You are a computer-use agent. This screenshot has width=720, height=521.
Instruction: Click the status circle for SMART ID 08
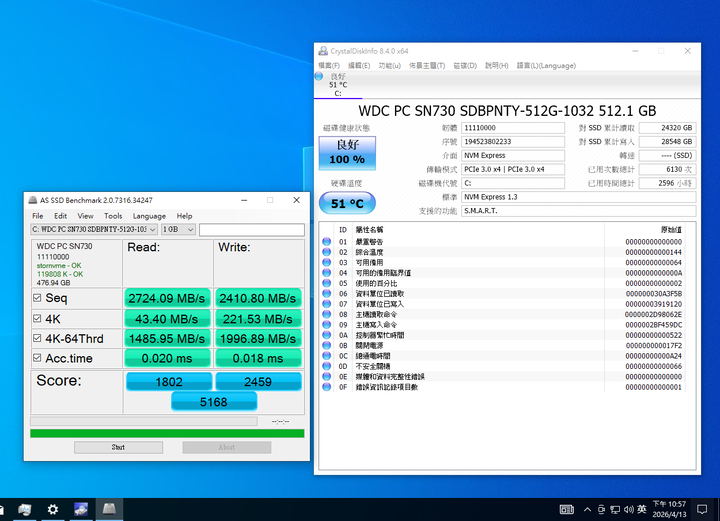pyautogui.click(x=326, y=314)
